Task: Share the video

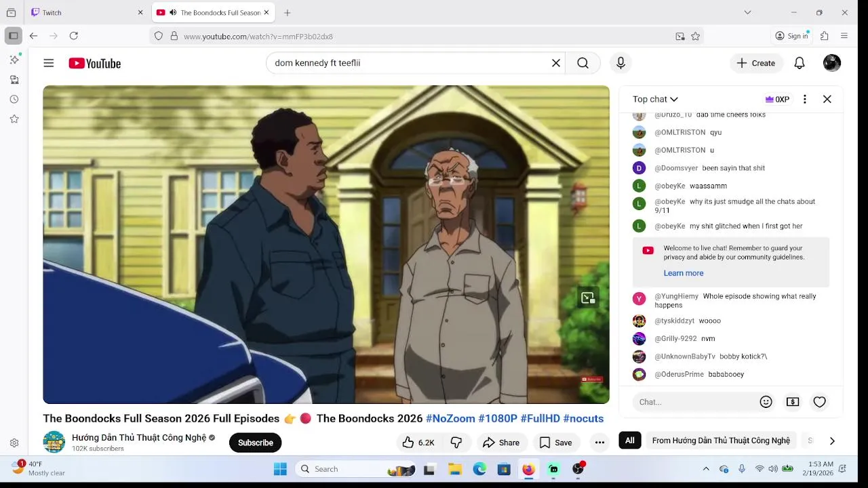Action: pos(500,443)
